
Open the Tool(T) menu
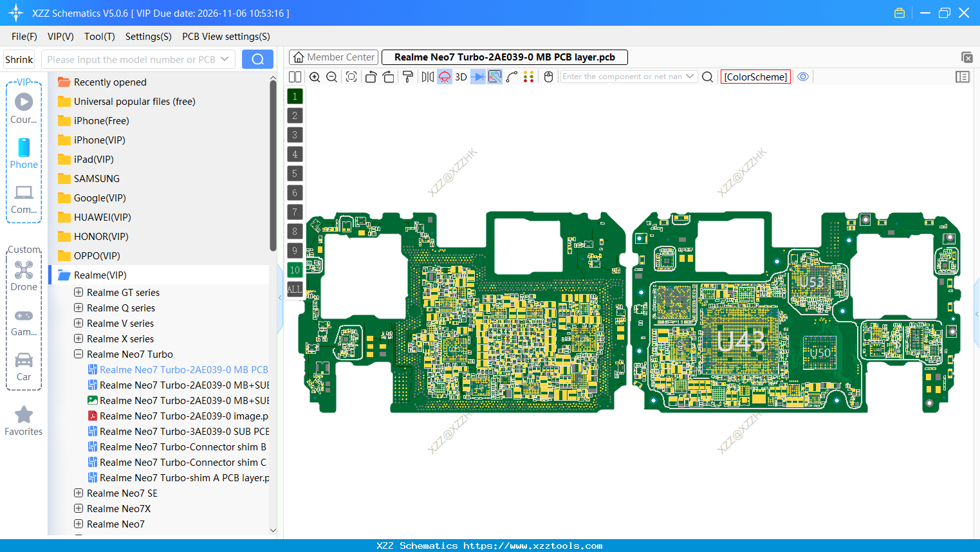tap(99, 37)
